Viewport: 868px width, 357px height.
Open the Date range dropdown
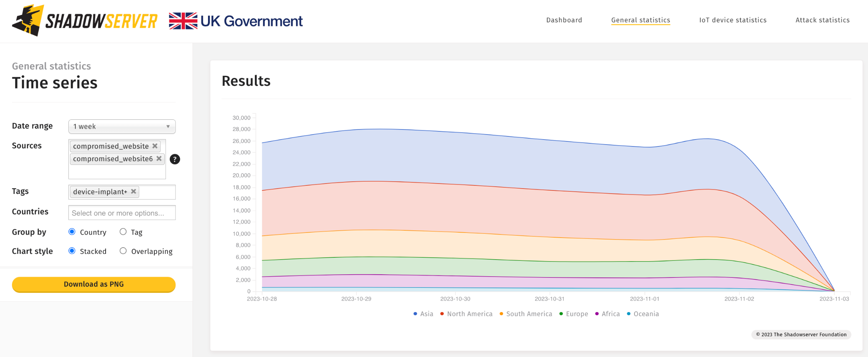(122, 126)
